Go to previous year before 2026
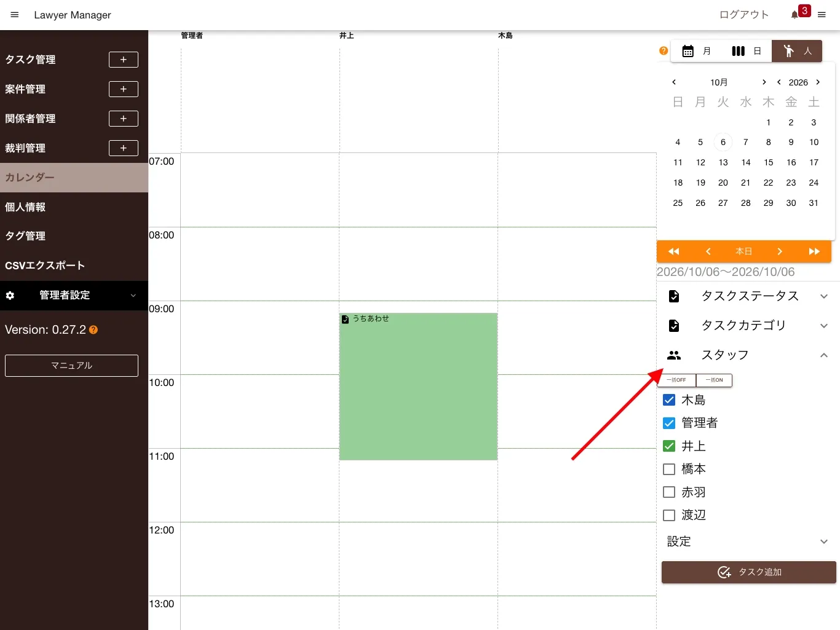The width and height of the screenshot is (840, 630). (x=779, y=82)
